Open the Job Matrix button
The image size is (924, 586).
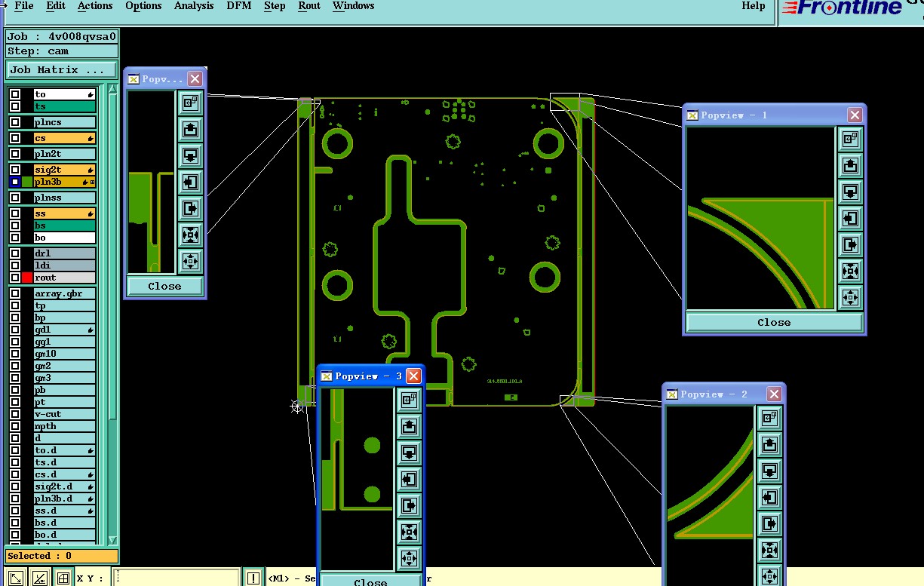(x=62, y=70)
